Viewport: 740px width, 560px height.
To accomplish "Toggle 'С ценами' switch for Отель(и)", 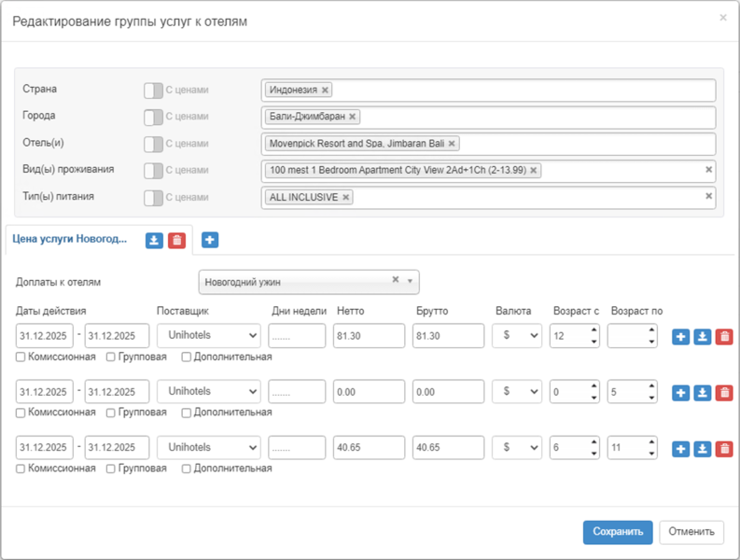I will (153, 144).
